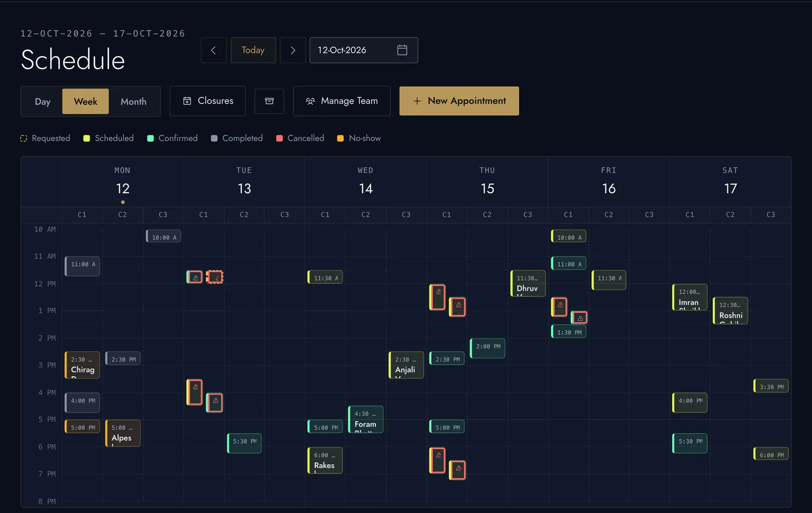The width and height of the screenshot is (812, 513).
Task: Open Dhruv's 11:30 appointment on Thursday
Action: [x=528, y=284]
